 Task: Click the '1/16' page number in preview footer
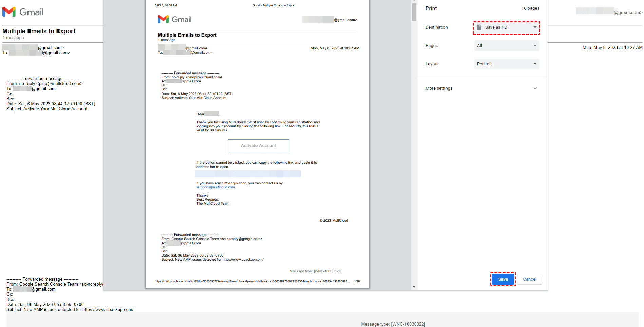[x=357, y=281]
